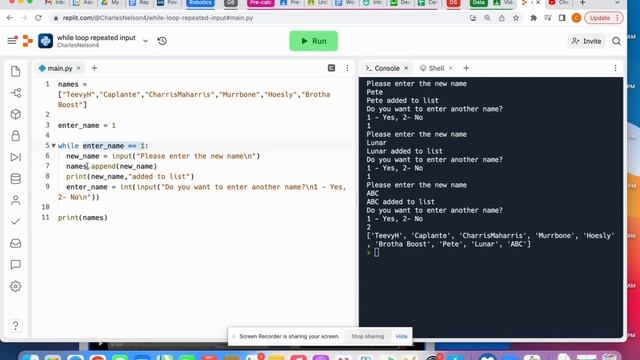Run the Python program

click(313, 41)
